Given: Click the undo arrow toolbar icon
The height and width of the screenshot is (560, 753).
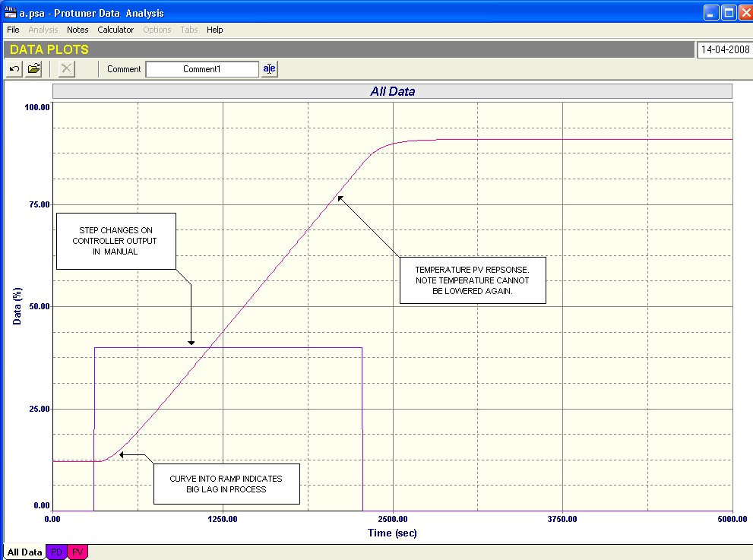Looking at the screenshot, I should point(14,69).
